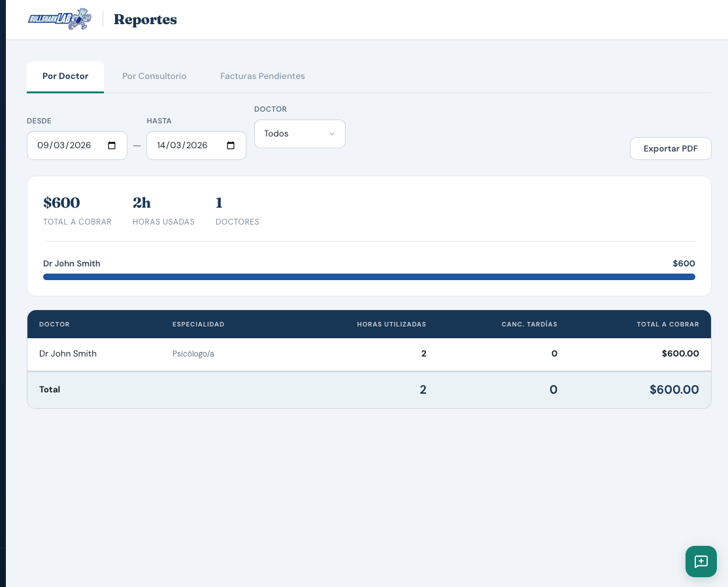Click inside the HASTA date input field
The width and height of the screenshot is (728, 587).
point(183,145)
